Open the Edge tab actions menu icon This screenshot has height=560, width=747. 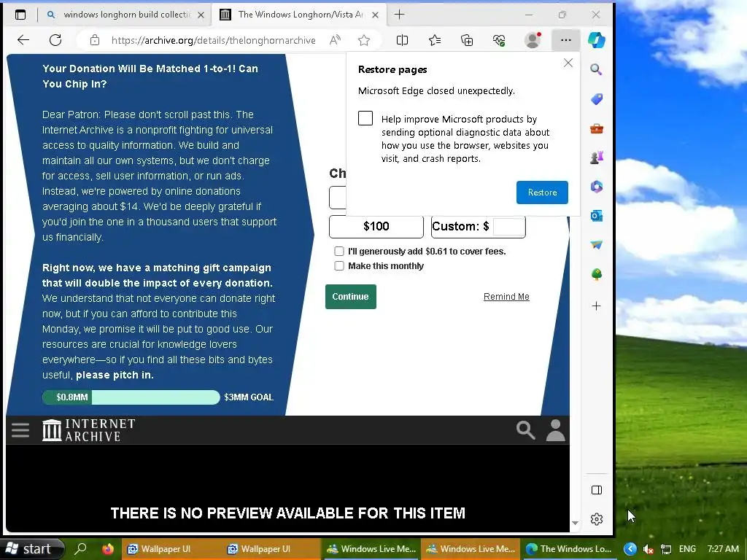[x=20, y=15]
